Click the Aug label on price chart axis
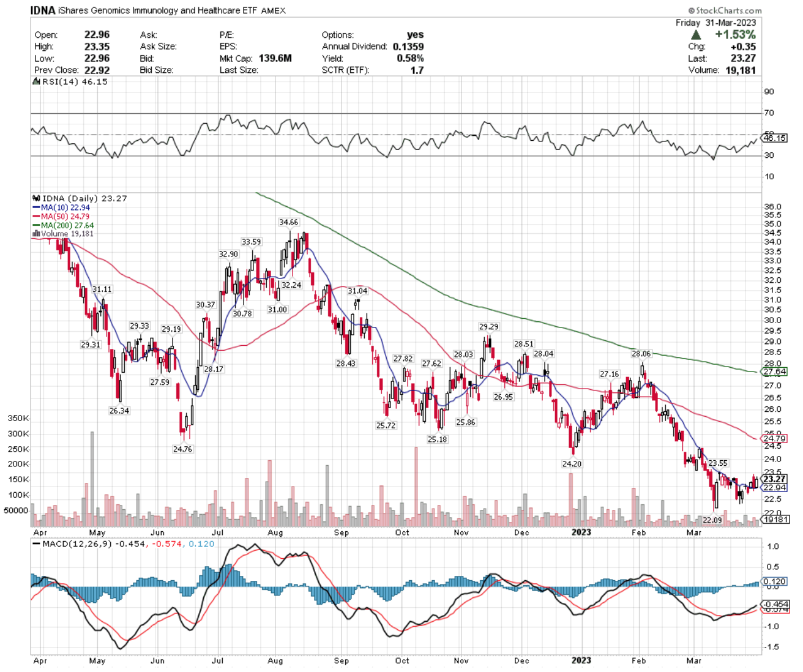This screenshot has height=672, width=803. point(275,532)
